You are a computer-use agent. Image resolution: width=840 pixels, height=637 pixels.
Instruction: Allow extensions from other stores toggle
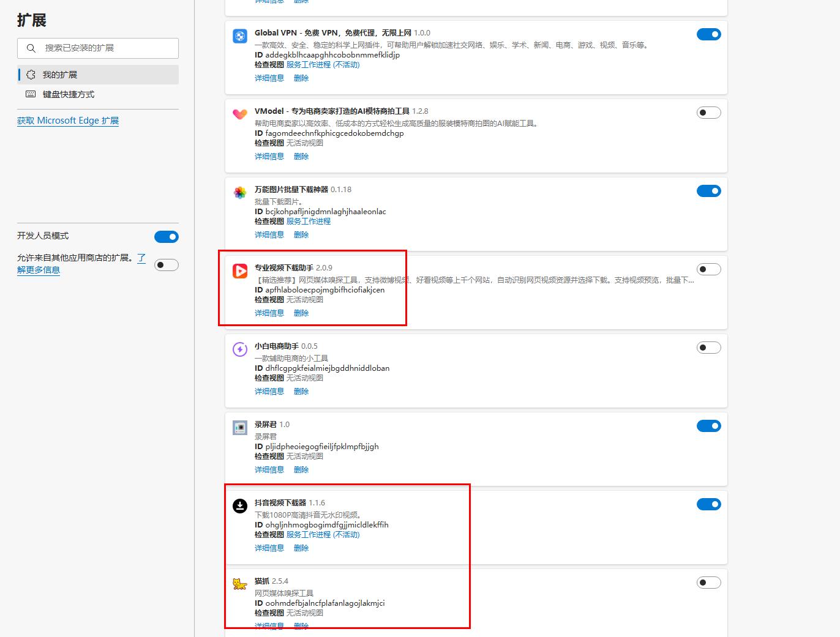167,265
